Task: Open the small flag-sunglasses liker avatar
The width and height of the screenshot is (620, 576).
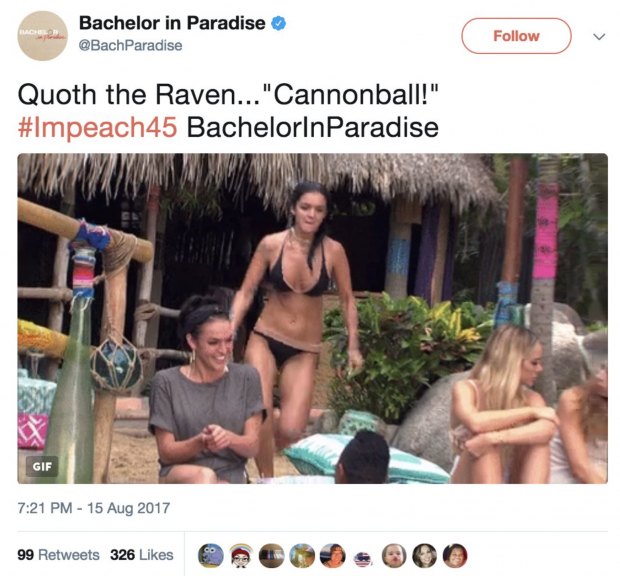Action: coord(363,559)
